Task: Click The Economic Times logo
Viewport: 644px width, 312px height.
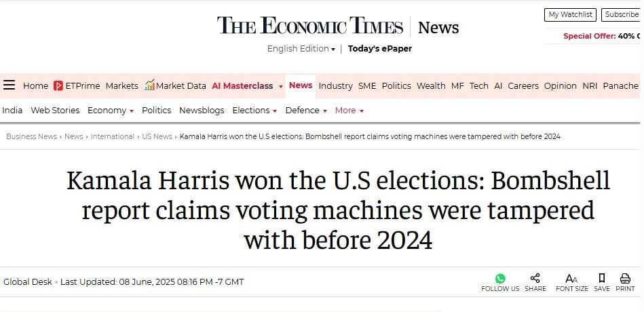Action: [x=310, y=26]
